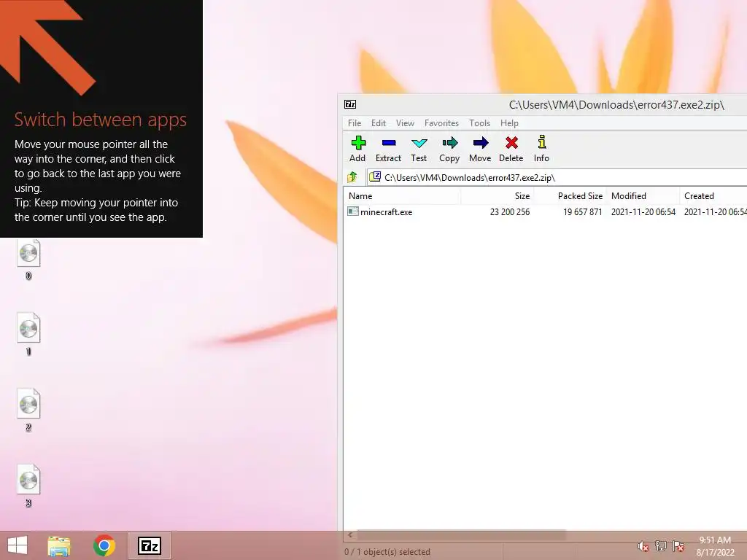Open the Help menu
This screenshot has width=747, height=560.
pyautogui.click(x=509, y=122)
